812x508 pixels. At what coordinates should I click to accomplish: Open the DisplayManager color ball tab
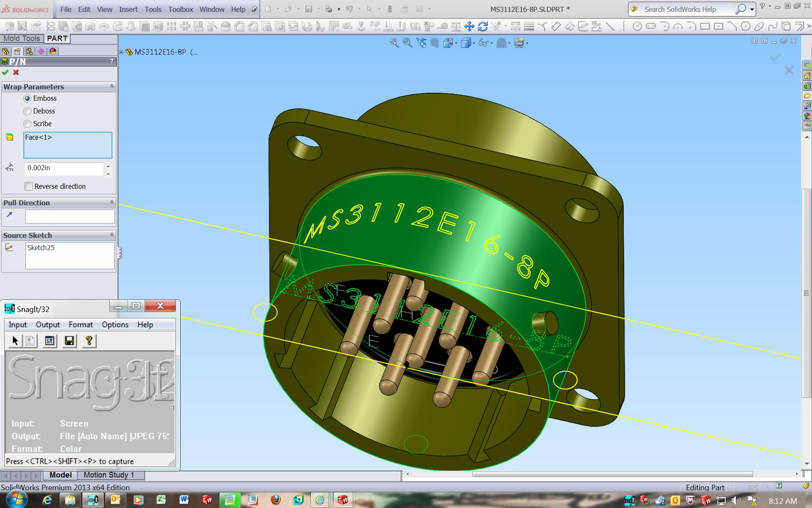pos(53,51)
